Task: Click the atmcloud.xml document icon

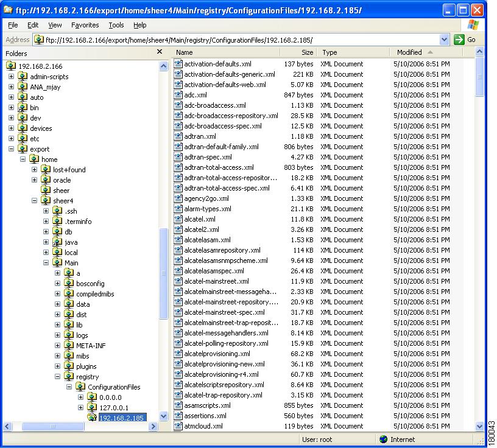Action: [x=177, y=425]
